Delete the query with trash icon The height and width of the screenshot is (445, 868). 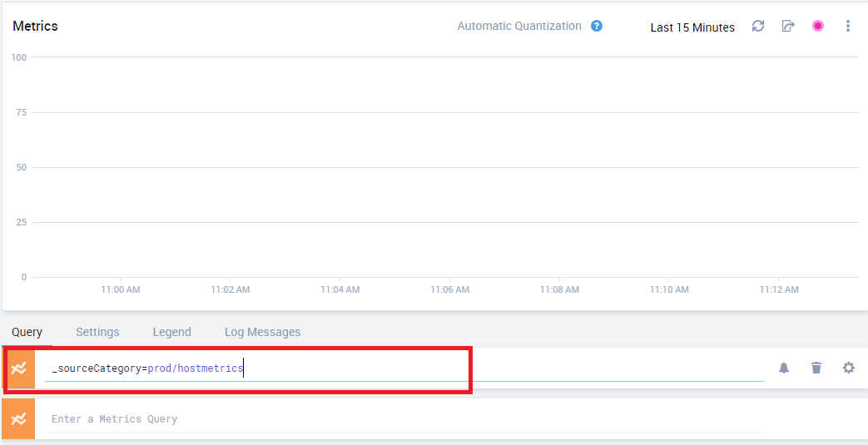pyautogui.click(x=816, y=368)
